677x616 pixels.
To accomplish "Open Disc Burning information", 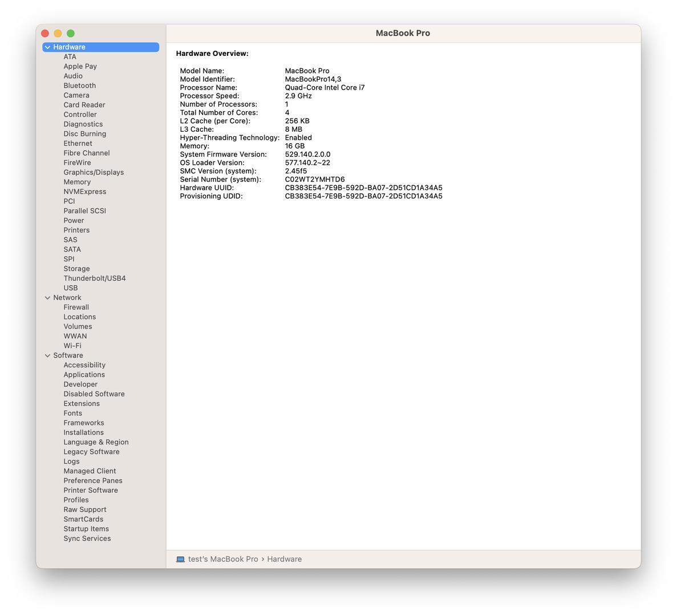I will pos(84,134).
